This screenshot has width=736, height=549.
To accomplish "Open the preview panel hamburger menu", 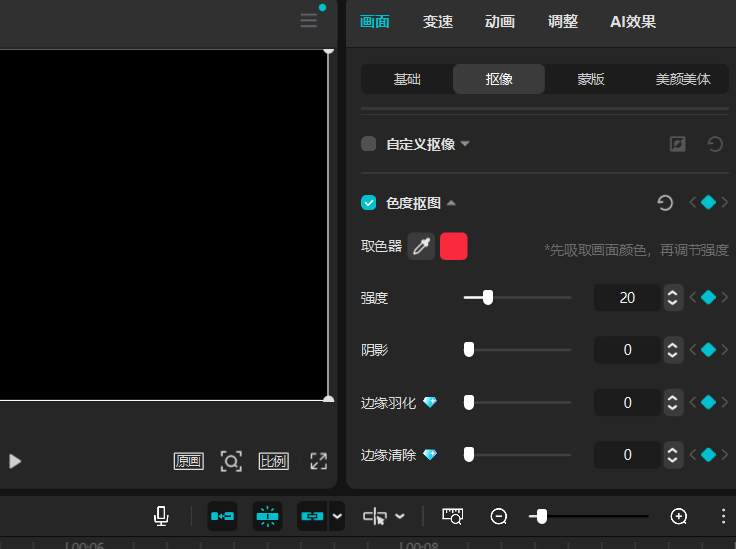I will (x=308, y=20).
